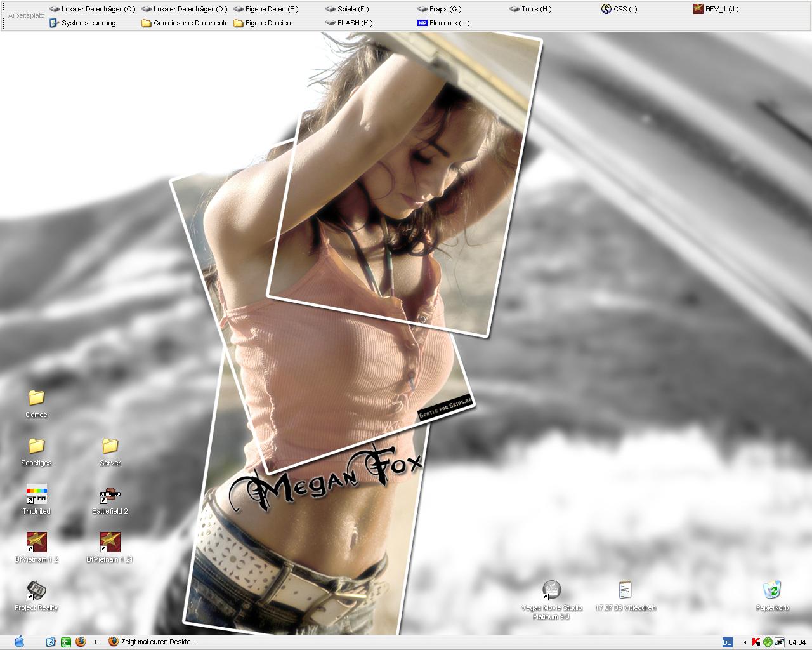Expand hidden quick launch items arrow
The image size is (812, 650).
tap(96, 642)
